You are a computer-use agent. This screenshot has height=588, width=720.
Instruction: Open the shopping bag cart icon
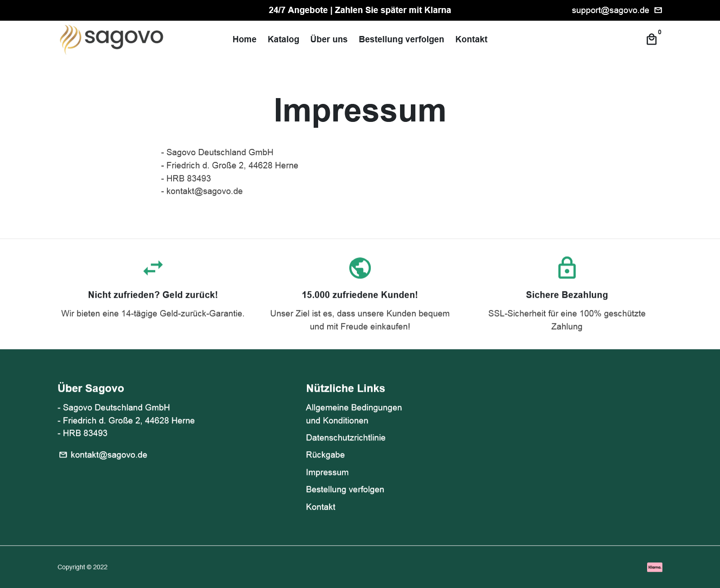(x=652, y=40)
